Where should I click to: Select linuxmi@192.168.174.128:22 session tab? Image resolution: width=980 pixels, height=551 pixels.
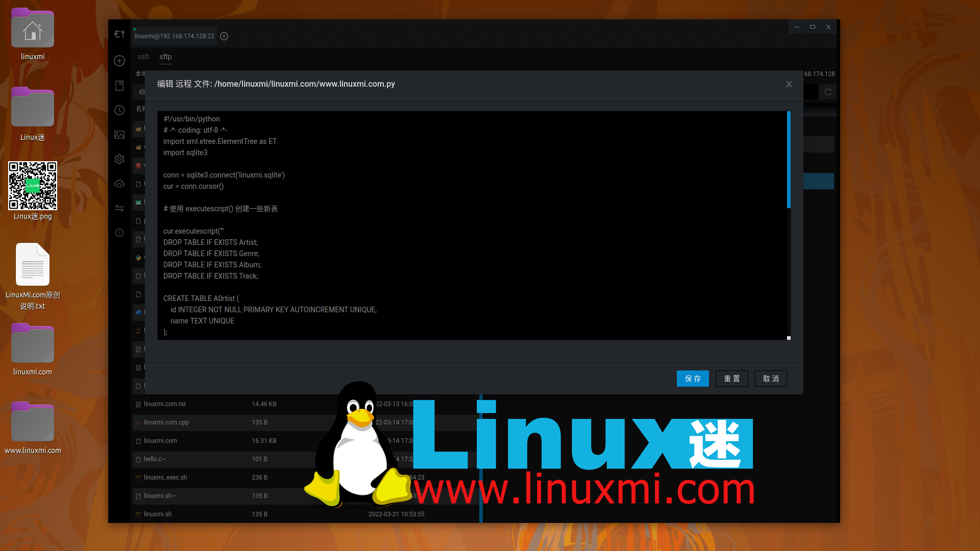175,36
